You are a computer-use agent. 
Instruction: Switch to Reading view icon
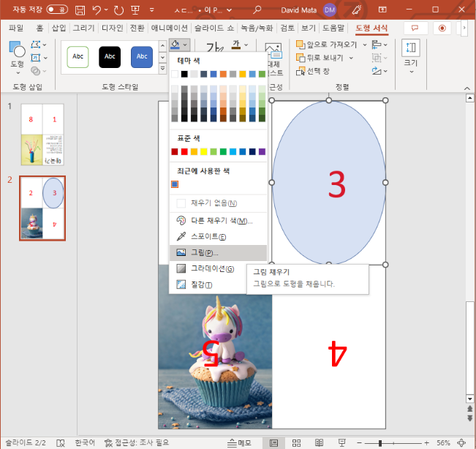[319, 443]
